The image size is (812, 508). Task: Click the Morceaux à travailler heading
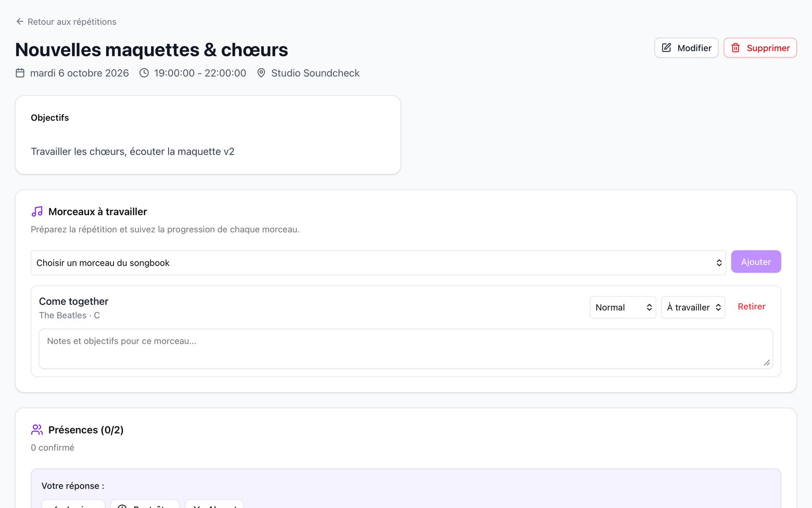[98, 212]
